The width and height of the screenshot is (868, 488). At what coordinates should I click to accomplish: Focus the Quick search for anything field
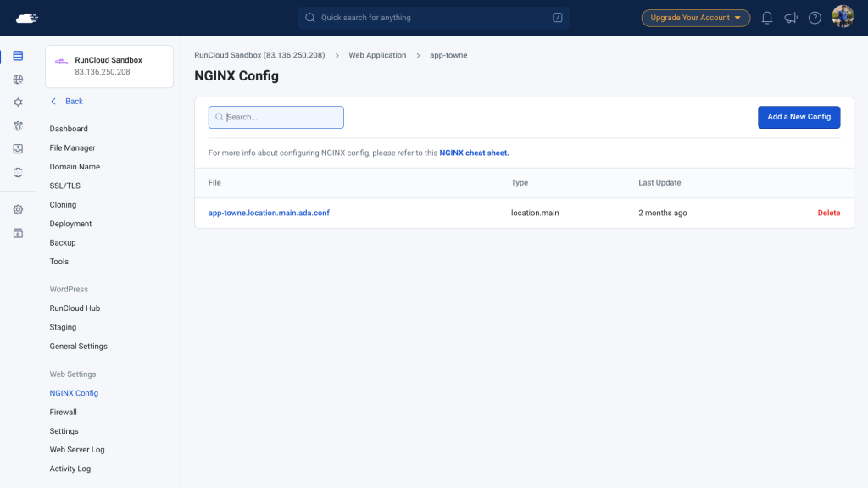coord(433,18)
